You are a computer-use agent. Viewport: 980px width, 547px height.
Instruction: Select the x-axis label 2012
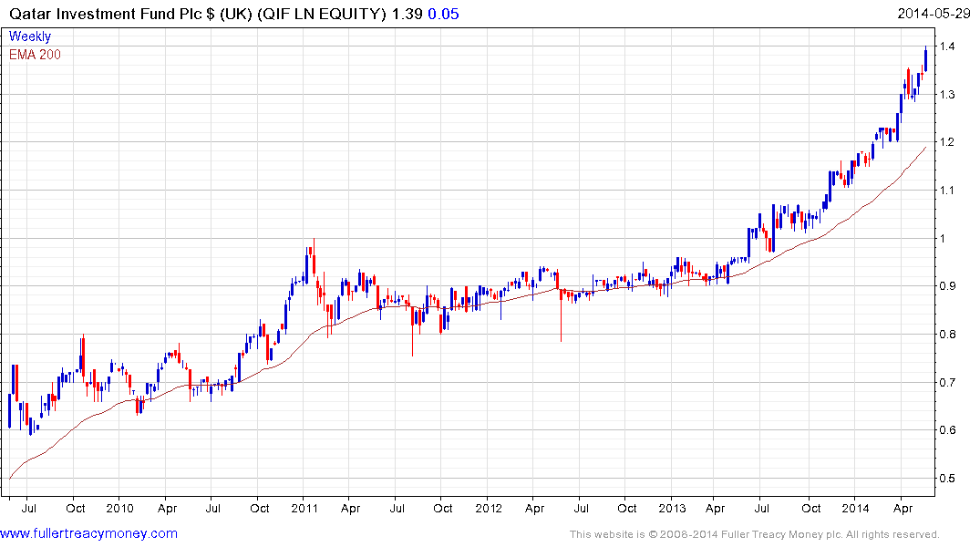[488, 508]
